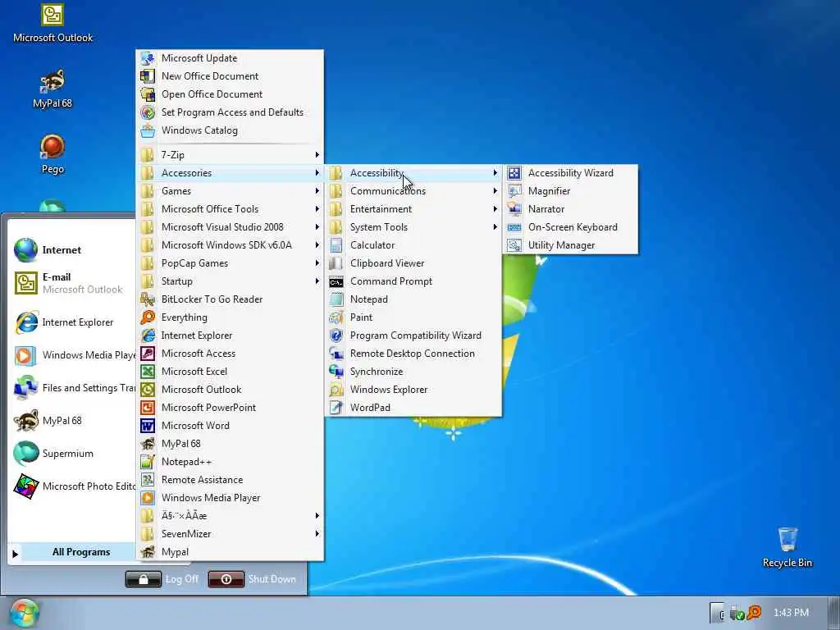Image resolution: width=840 pixels, height=630 pixels.
Task: Click the New Office Document icon
Action: [148, 76]
